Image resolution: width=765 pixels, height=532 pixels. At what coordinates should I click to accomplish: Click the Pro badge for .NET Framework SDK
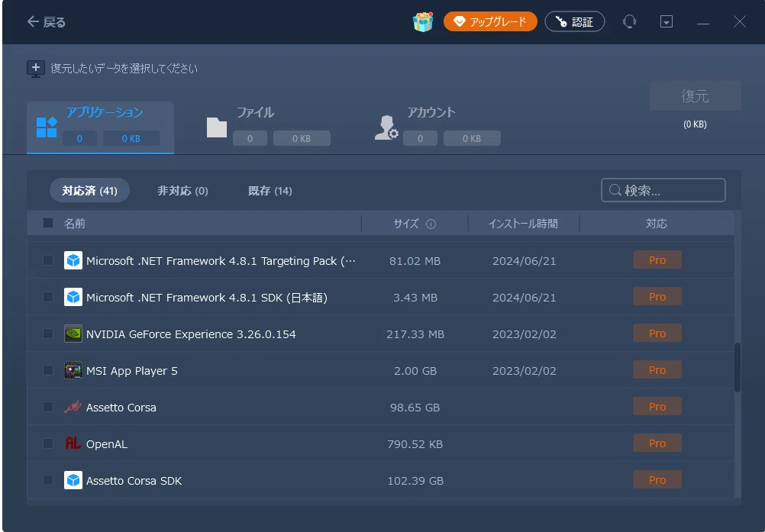pos(657,297)
